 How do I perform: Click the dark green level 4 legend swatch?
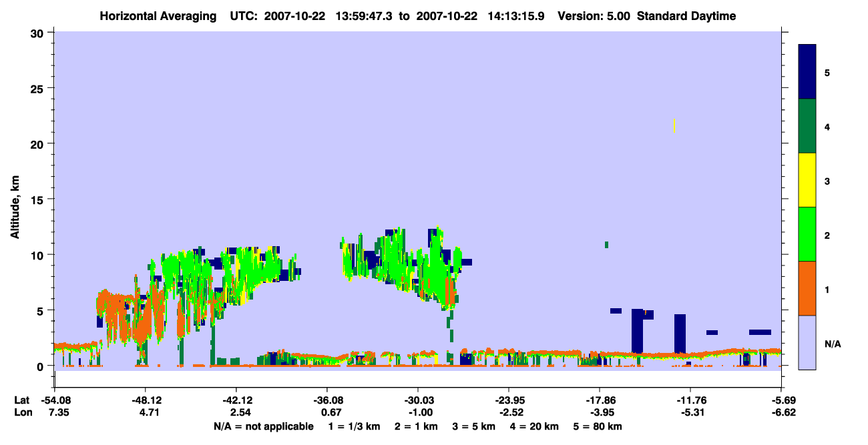coord(807,126)
